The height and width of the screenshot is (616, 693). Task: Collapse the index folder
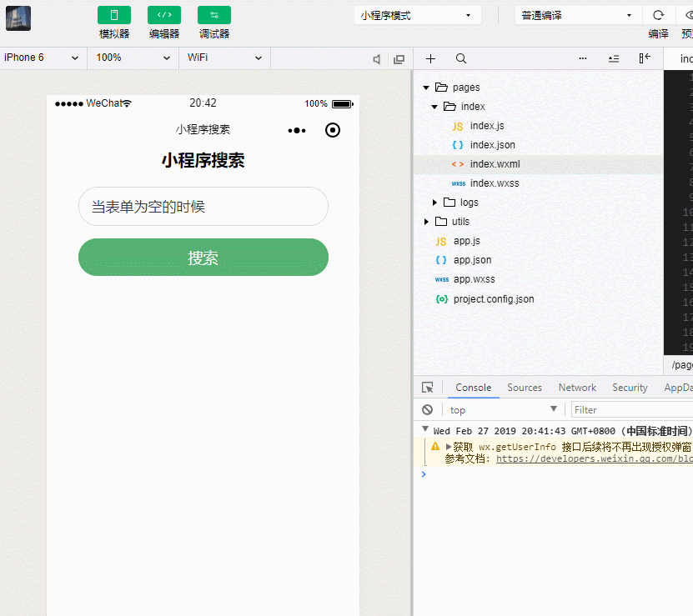[434, 107]
